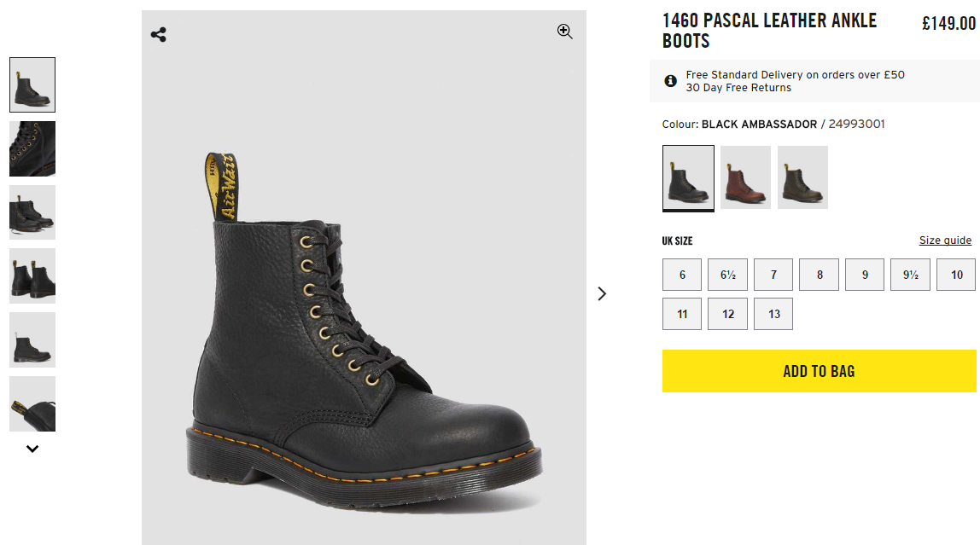980x545 pixels.
Task: Choose UK size 6½
Action: 727,275
